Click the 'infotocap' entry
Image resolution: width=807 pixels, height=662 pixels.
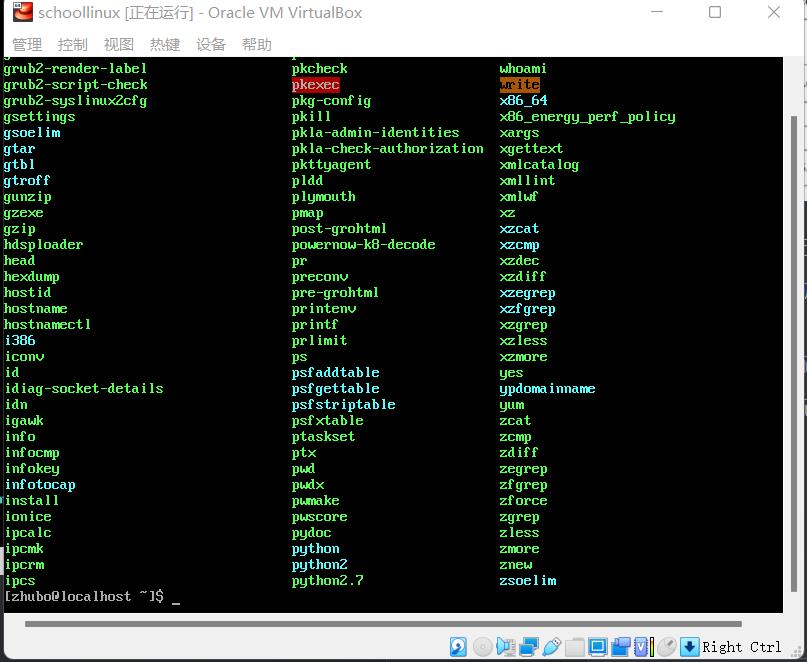[40, 485]
